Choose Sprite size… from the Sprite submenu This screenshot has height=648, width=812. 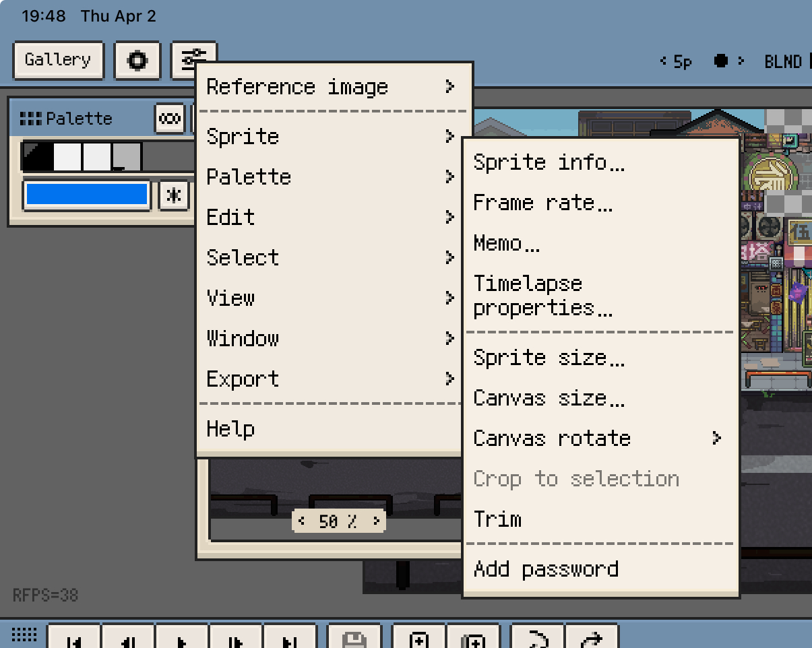(549, 358)
